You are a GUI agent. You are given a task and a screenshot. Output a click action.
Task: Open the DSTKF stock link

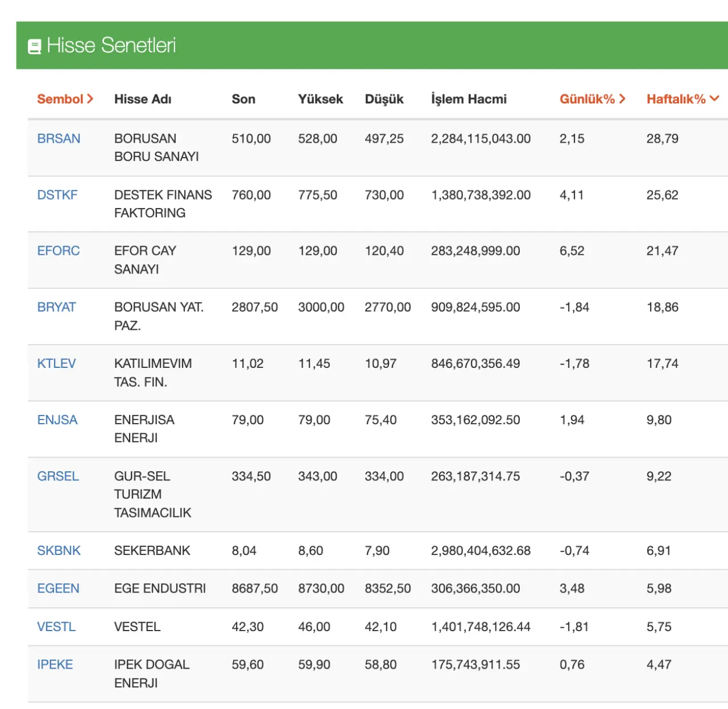pyautogui.click(x=57, y=195)
